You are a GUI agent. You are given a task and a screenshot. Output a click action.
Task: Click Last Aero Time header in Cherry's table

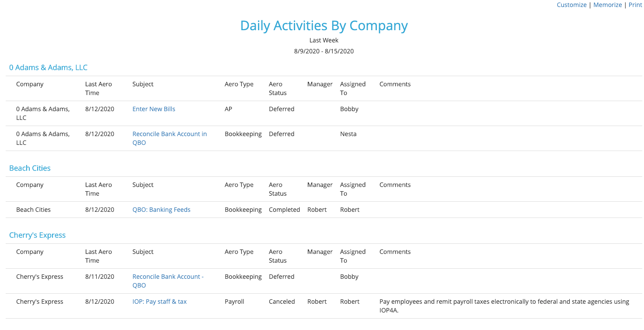98,256
